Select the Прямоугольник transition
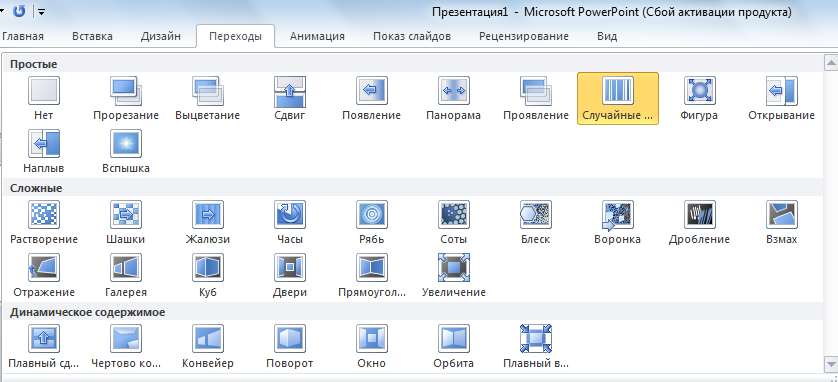This screenshot has height=382, width=838. click(x=371, y=276)
